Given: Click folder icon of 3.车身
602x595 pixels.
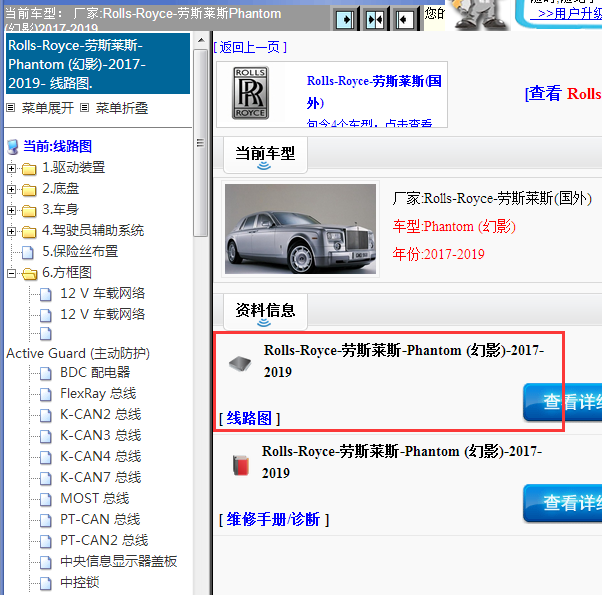Looking at the screenshot, I should tap(29, 211).
